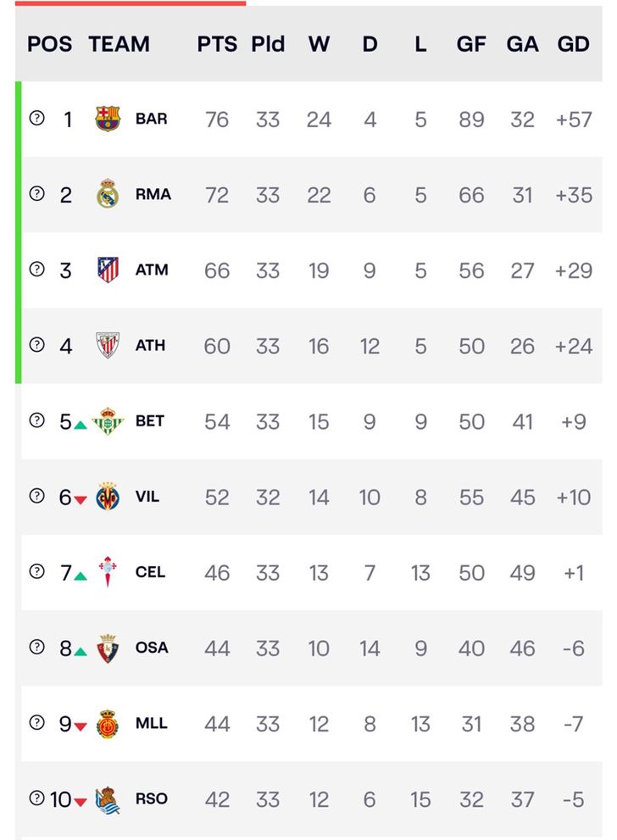Click the Barcelona club crest
This screenshot has height=840, width=617.
click(x=108, y=119)
